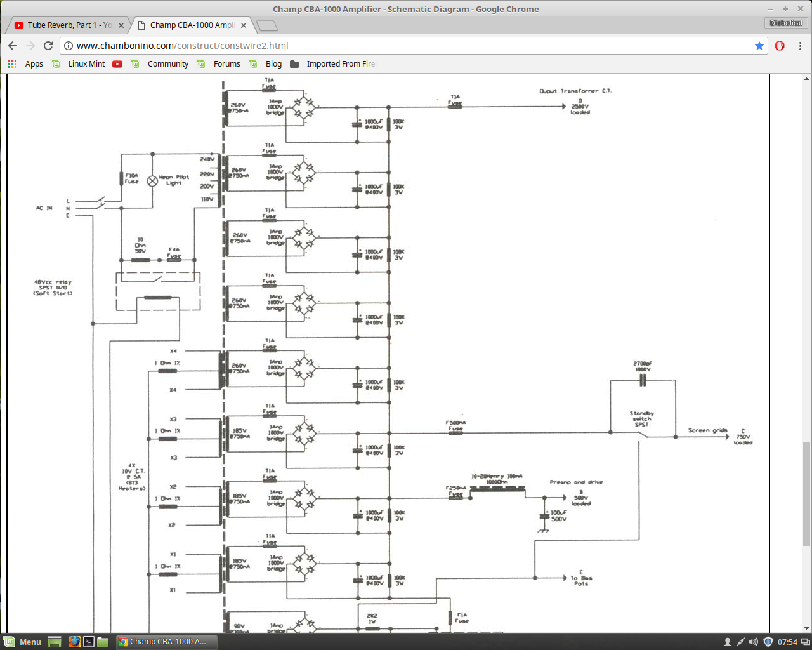Click the Diabolical profile button
This screenshot has height=650, width=812.
pyautogui.click(x=786, y=23)
